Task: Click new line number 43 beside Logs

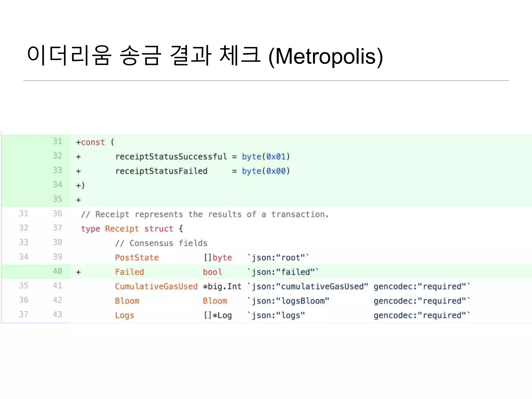Action: point(57,315)
